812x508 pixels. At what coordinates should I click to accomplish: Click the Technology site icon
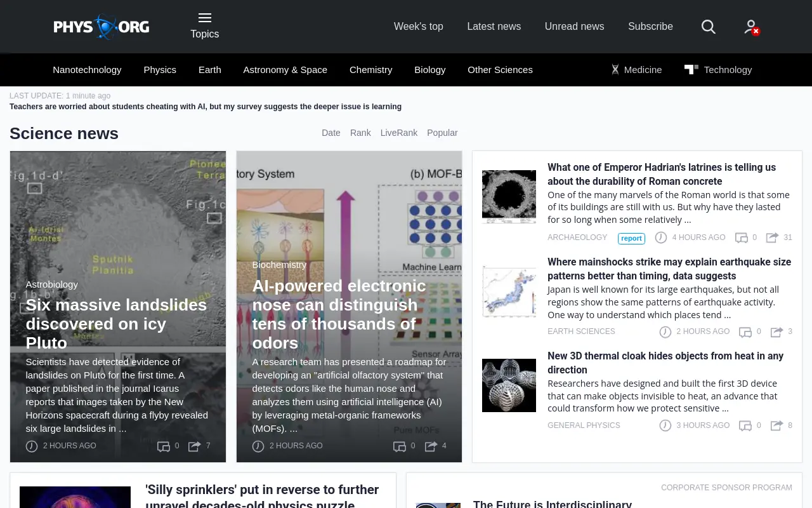691,69
